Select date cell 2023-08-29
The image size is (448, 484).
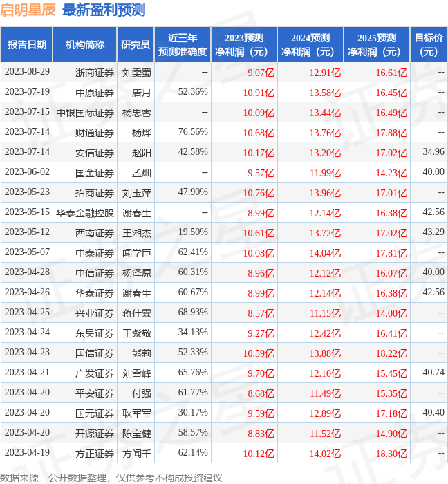pyautogui.click(x=27, y=72)
